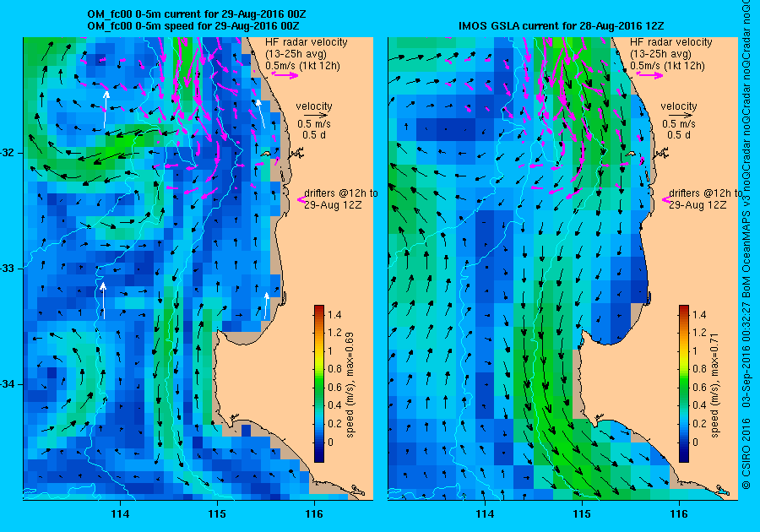
Task: Click '(13-25h avg)' text in left map
Action: (296, 54)
